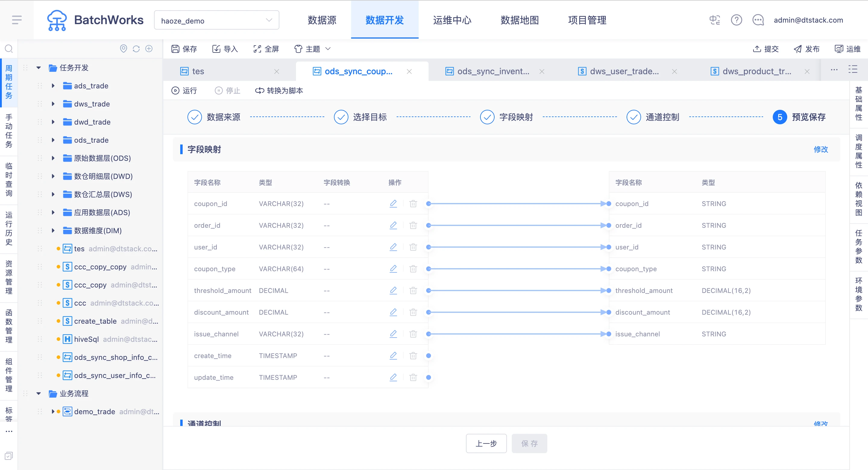Expand the 原始数据层(ODS) folder
The image size is (868, 470).
point(53,158)
